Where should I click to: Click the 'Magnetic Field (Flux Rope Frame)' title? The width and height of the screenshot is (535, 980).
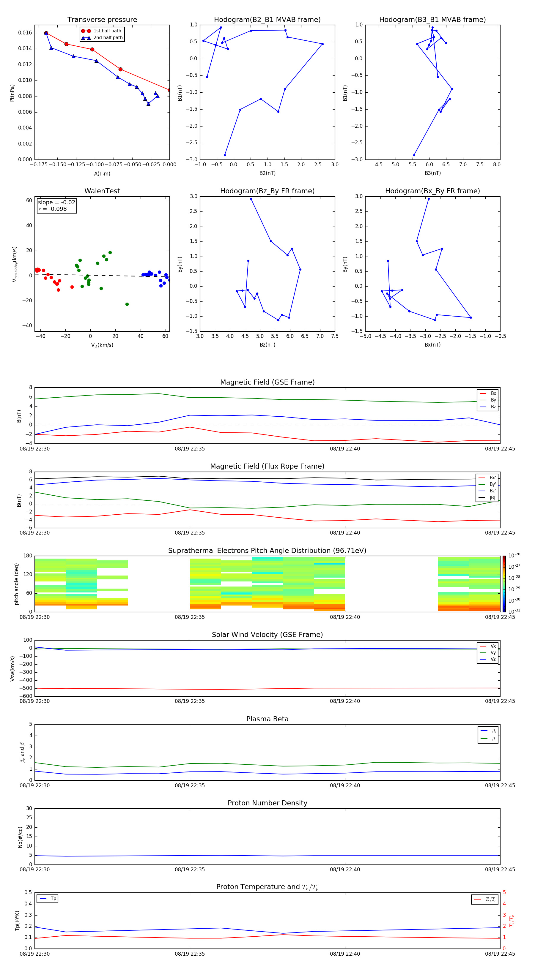point(267,467)
